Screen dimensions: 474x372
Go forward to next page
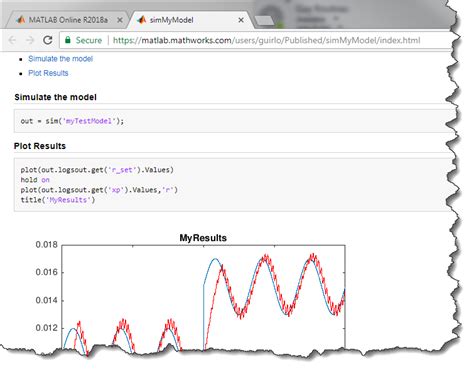click(x=30, y=40)
